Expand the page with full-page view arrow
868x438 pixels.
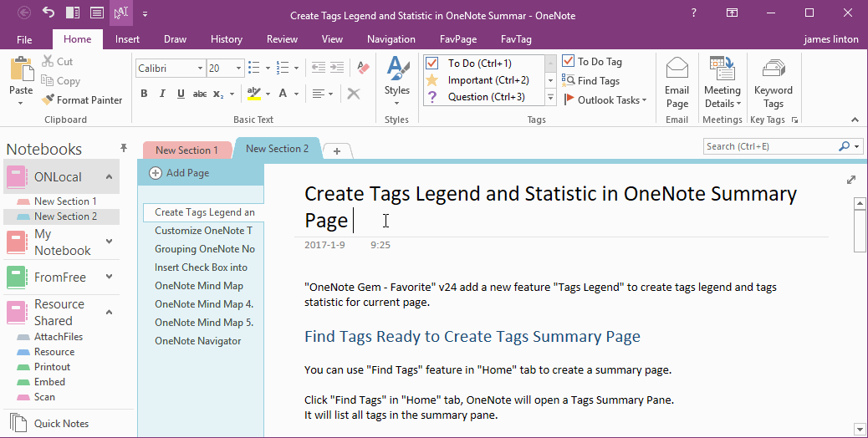tap(851, 180)
